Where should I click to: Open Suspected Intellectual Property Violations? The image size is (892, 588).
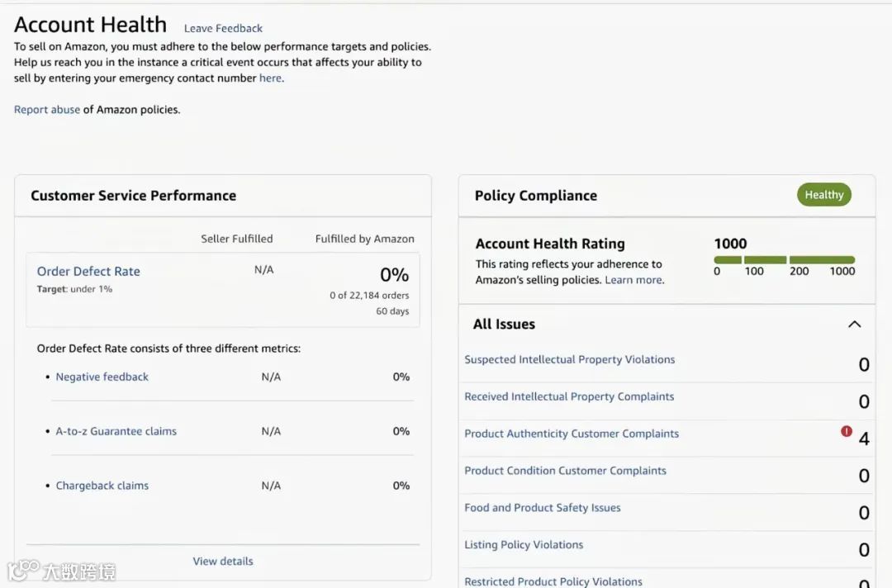[570, 359]
